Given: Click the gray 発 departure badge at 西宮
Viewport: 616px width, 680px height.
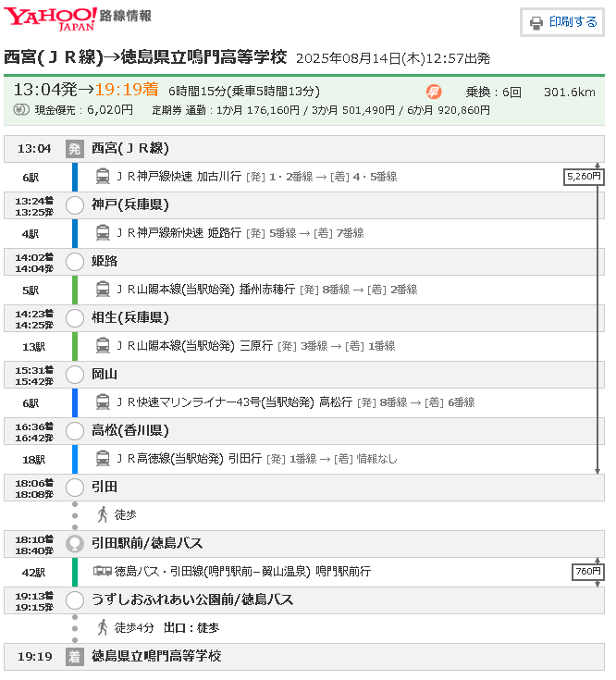Looking at the screenshot, I should click(75, 149).
